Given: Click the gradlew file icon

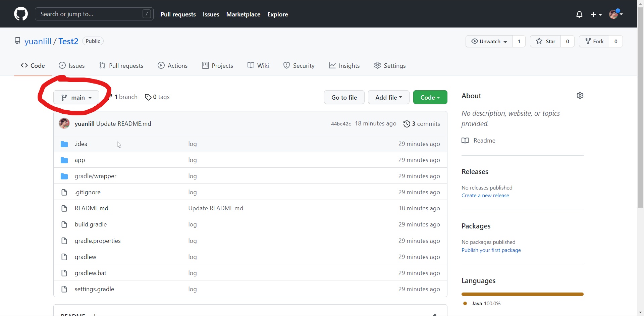Looking at the screenshot, I should pos(64,257).
